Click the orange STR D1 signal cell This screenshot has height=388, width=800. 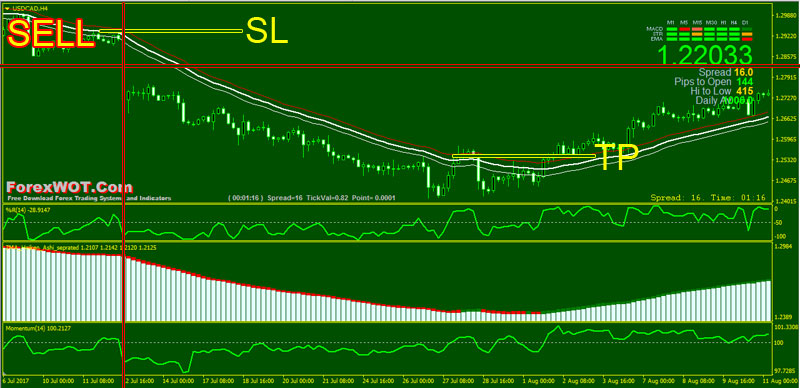(747, 34)
